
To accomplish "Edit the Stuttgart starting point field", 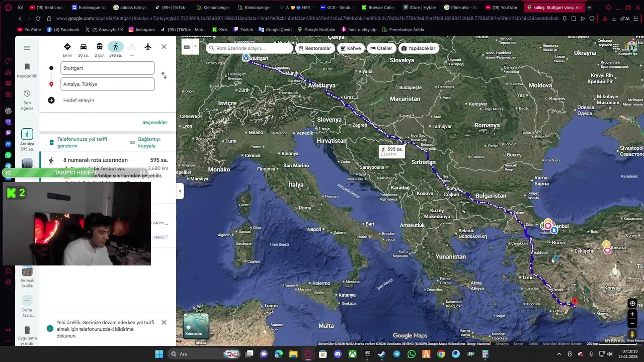I will 108,68.
